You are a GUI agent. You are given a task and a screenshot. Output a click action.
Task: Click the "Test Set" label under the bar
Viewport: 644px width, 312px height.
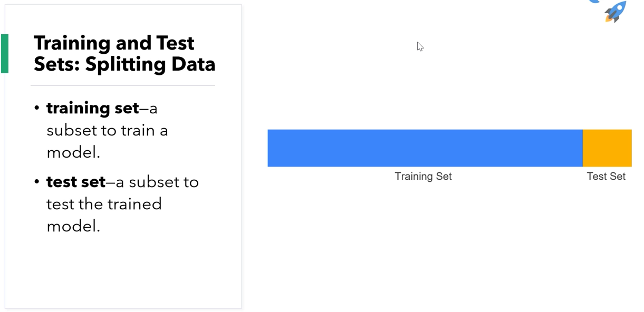pos(606,177)
